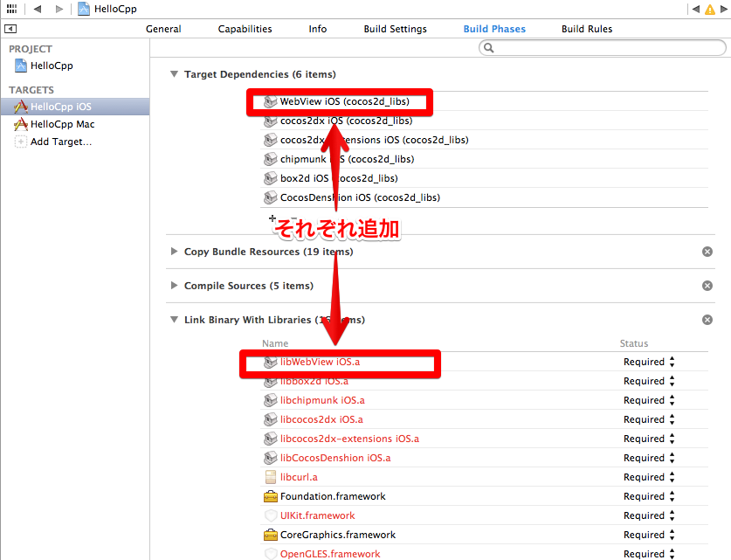
Task: Jump to the previous issue arrow
Action: 695,9
